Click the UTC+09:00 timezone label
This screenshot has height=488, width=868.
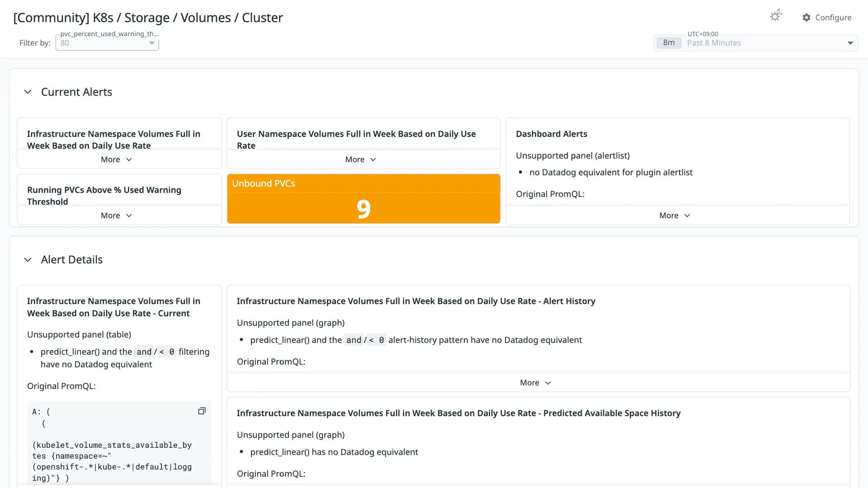(703, 34)
